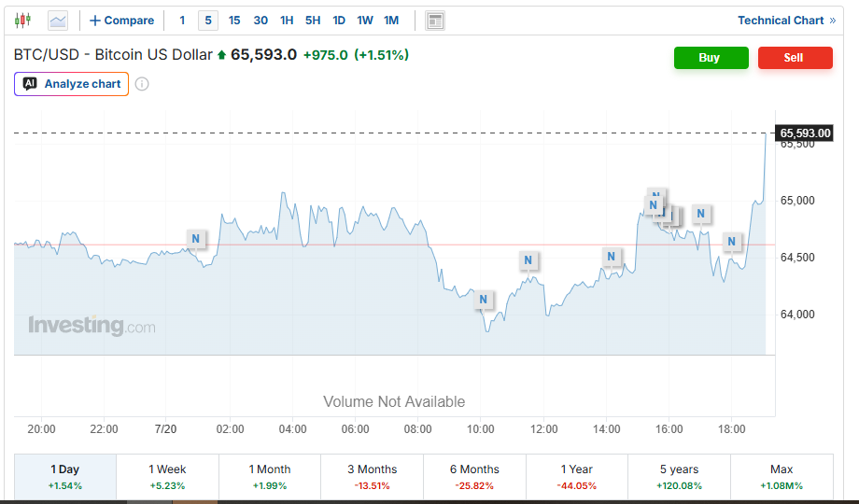Click the green Buy button
This screenshot has height=504, width=859.
711,58
